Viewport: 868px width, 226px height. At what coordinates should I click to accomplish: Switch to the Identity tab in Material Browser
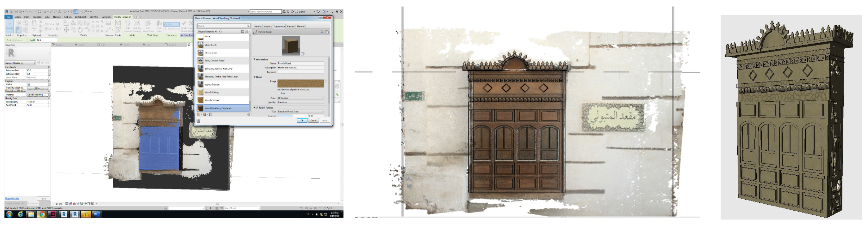[x=258, y=26]
